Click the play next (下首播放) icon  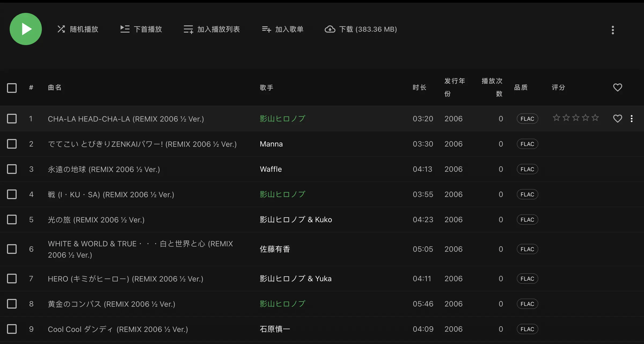[x=125, y=29]
